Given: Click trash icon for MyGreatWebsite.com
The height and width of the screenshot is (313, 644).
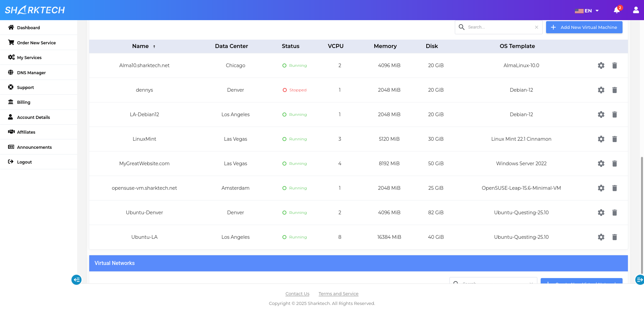Looking at the screenshot, I should point(614,164).
